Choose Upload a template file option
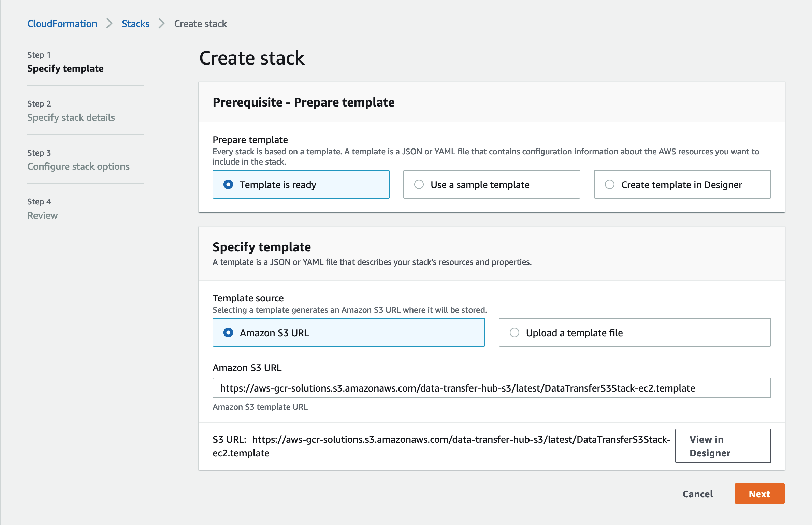The image size is (812, 525). [514, 333]
